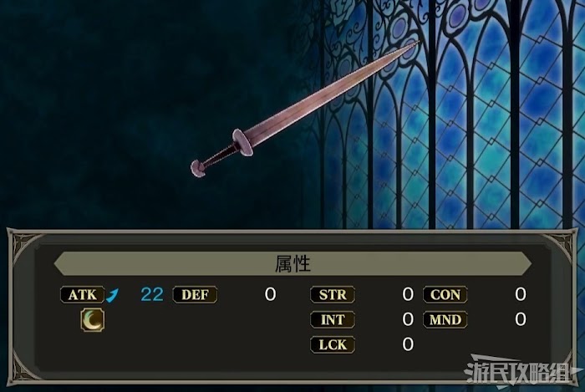Screen dimensions: 585x392
Task: Click the blue ATK value 22
Action: pyautogui.click(x=152, y=294)
